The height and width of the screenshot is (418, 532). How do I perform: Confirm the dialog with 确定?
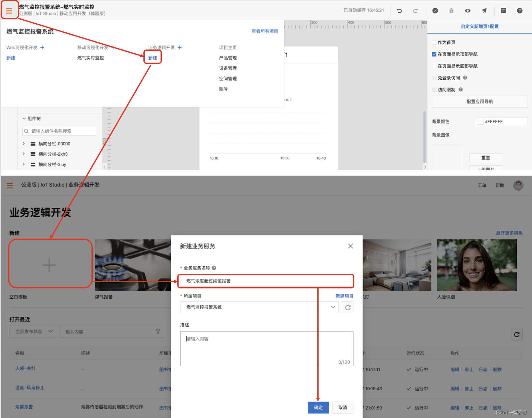point(318,407)
